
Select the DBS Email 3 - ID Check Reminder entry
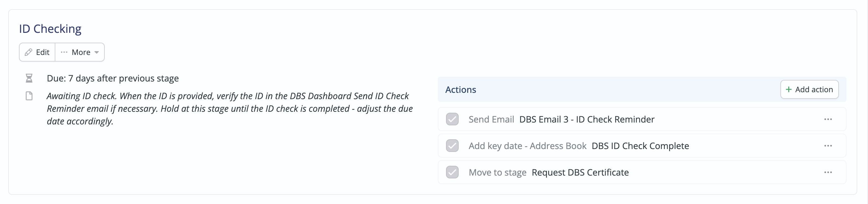click(x=587, y=119)
